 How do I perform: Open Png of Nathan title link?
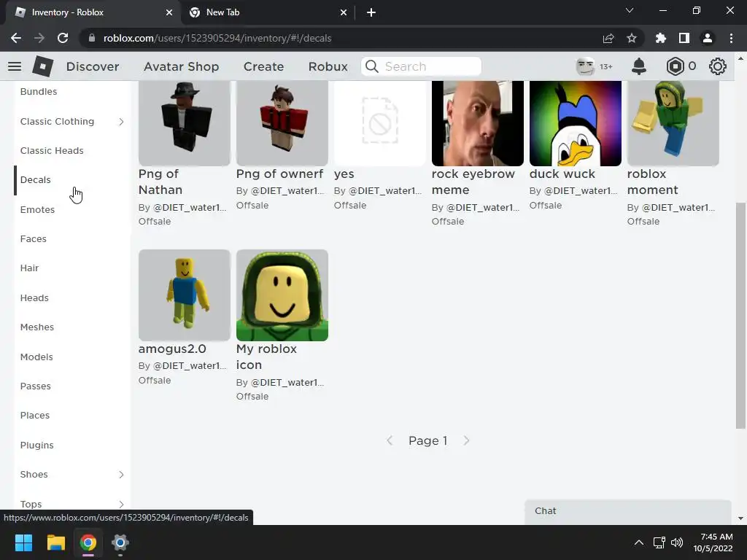point(160,182)
